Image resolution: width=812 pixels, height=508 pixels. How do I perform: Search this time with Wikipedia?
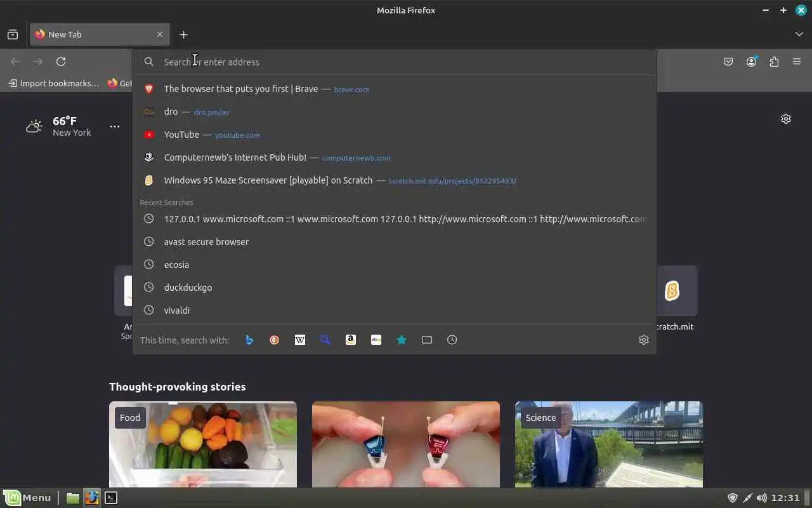coord(300,340)
